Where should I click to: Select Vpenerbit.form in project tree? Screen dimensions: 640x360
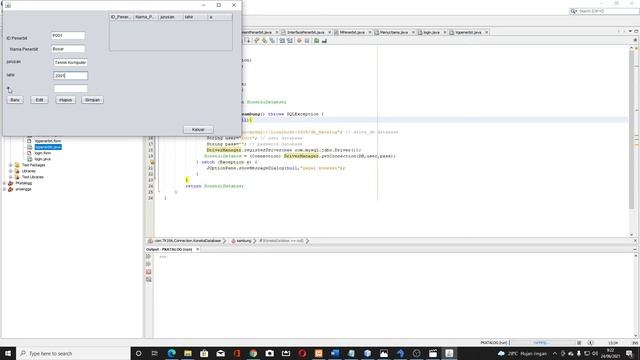(x=48, y=141)
